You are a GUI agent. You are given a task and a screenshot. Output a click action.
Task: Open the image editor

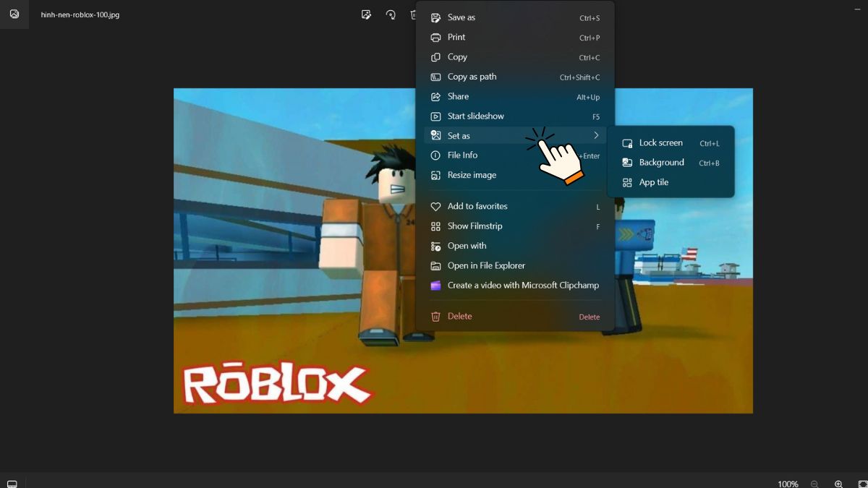[366, 14]
